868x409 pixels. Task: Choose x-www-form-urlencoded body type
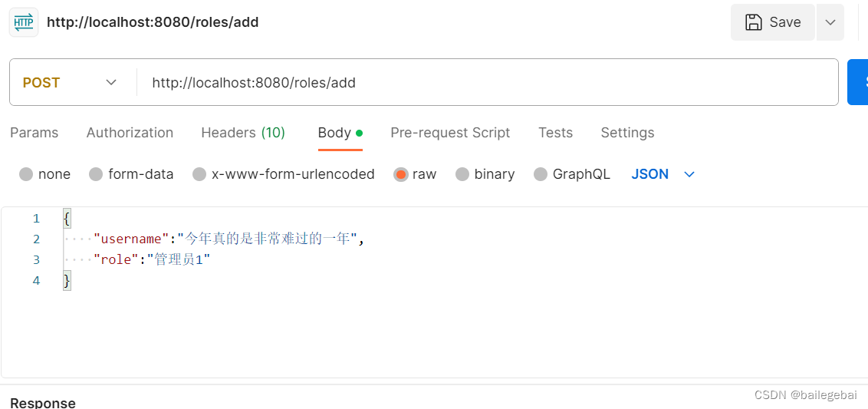click(x=199, y=174)
